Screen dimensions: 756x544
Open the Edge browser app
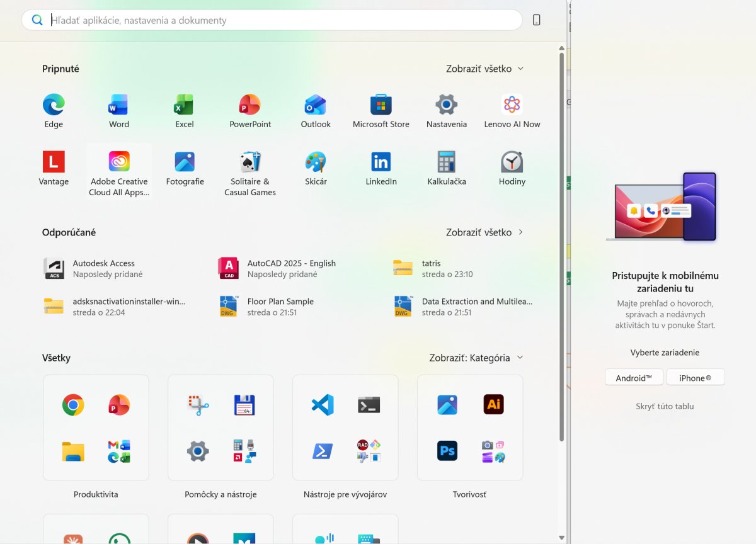[x=54, y=111]
